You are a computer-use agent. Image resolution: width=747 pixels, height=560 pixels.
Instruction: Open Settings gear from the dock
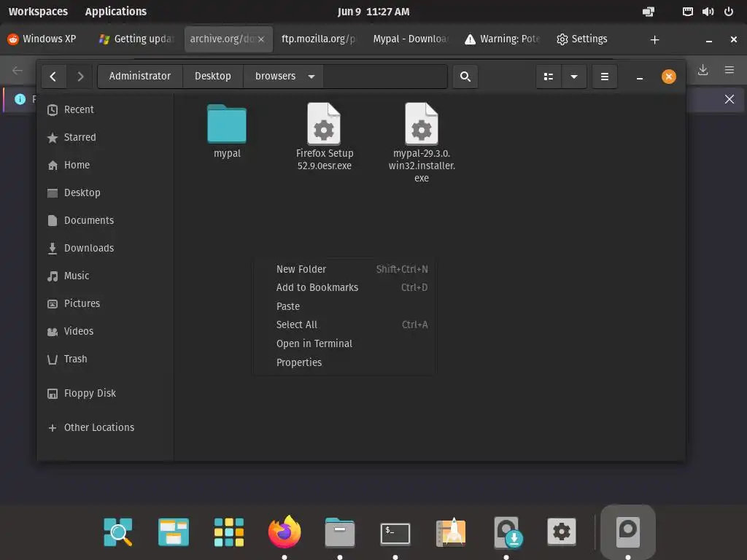[x=561, y=532]
